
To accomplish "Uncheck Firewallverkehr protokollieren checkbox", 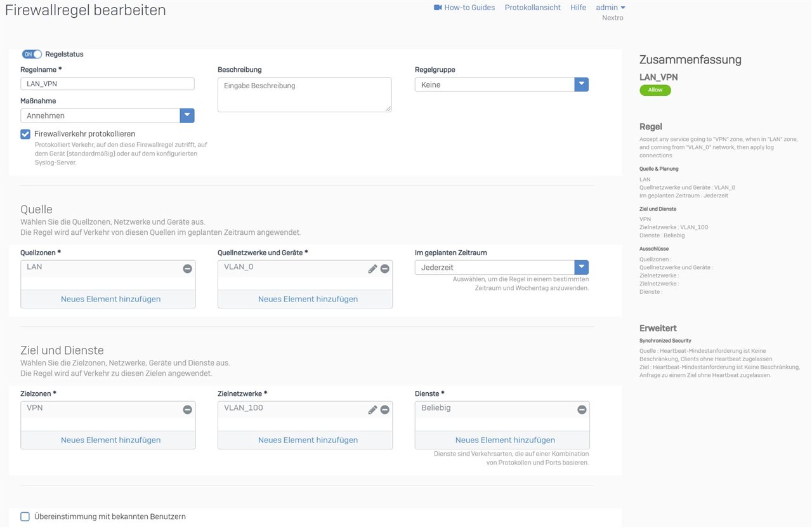I will coord(25,134).
